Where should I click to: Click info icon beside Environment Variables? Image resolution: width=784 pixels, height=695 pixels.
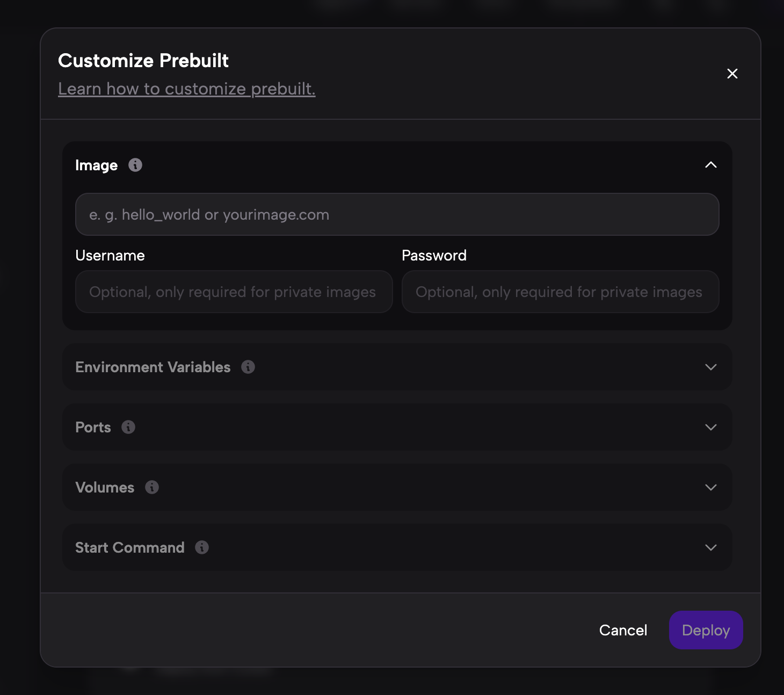click(248, 367)
